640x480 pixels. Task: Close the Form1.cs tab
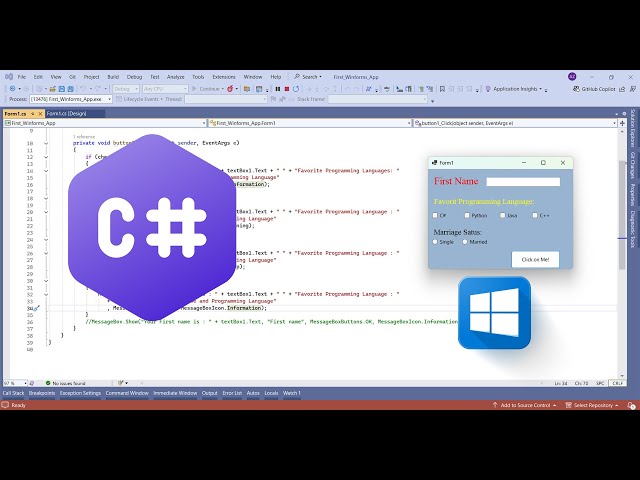pos(40,113)
